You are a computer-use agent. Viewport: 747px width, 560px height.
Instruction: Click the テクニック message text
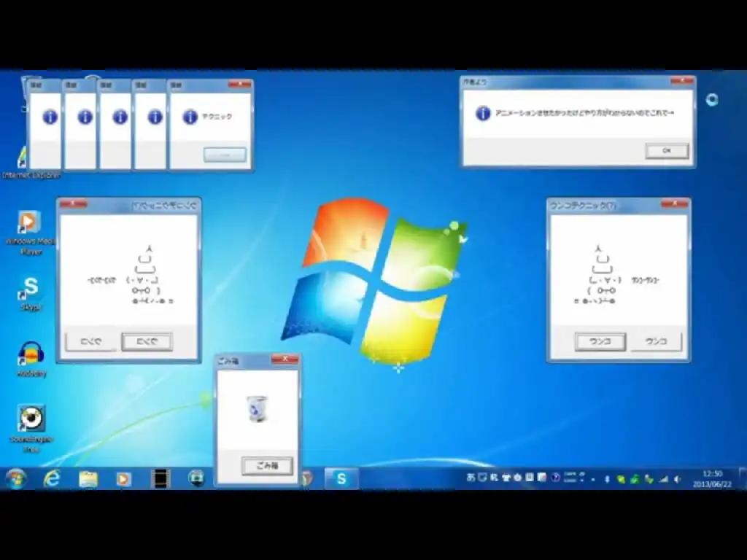point(217,117)
